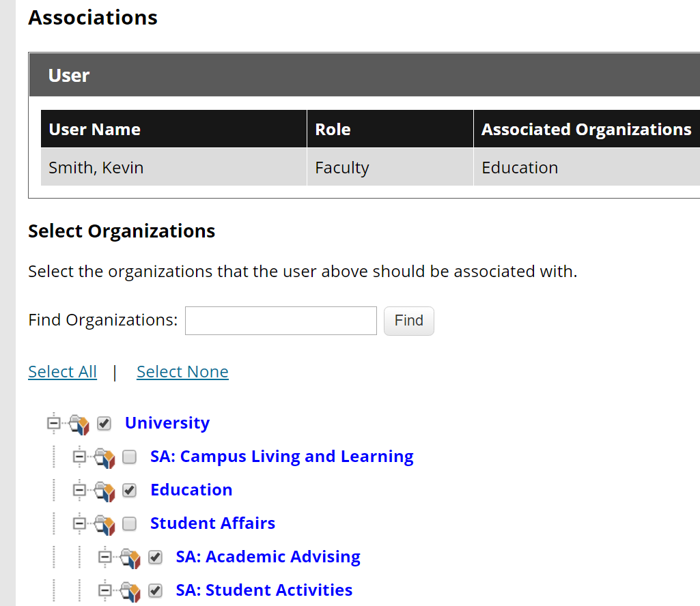
Task: Select the Education associated organization cell
Action: (x=587, y=167)
